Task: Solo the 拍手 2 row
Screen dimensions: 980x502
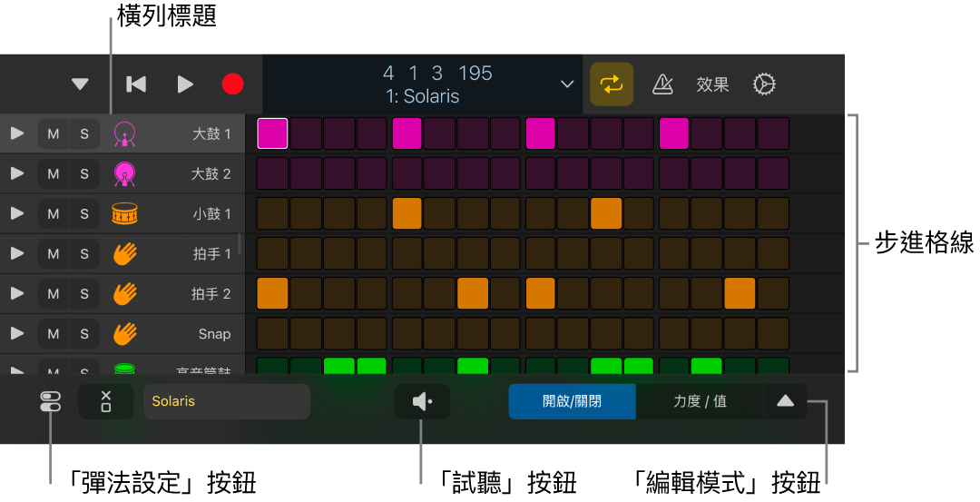Action: pyautogui.click(x=84, y=294)
